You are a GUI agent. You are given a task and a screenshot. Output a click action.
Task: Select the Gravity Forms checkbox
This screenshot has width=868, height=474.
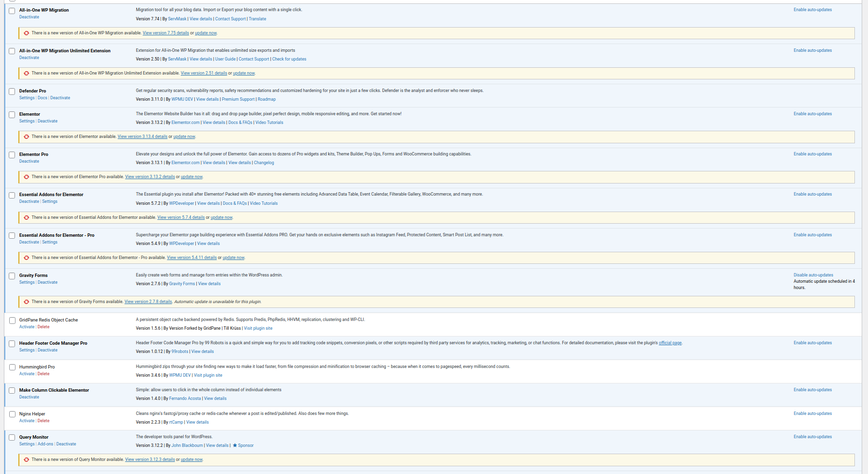pyautogui.click(x=12, y=276)
